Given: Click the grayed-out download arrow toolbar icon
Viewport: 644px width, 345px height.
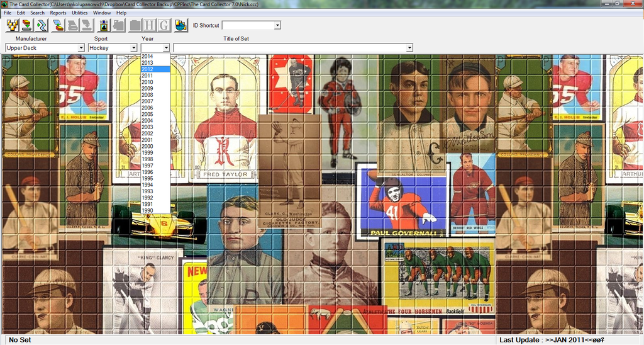Looking at the screenshot, I should [x=87, y=25].
